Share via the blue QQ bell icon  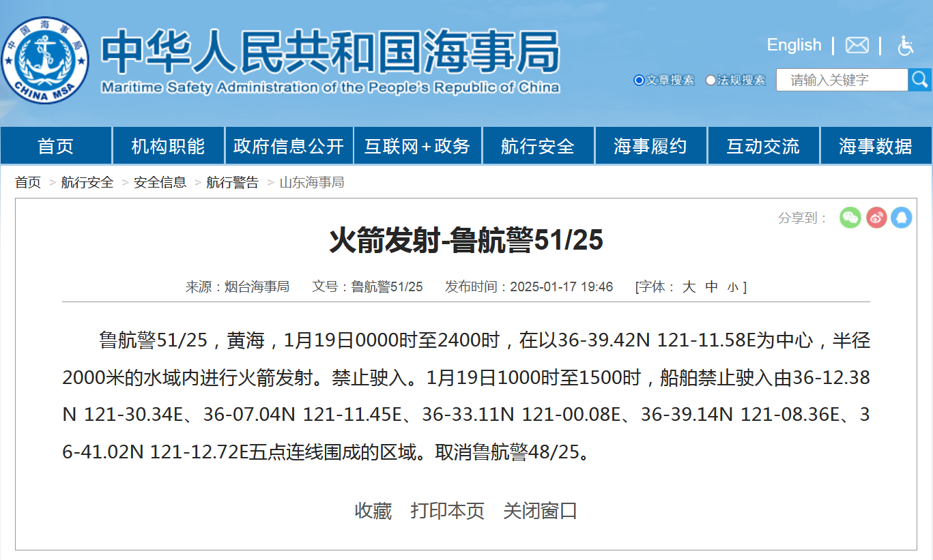[x=902, y=218]
